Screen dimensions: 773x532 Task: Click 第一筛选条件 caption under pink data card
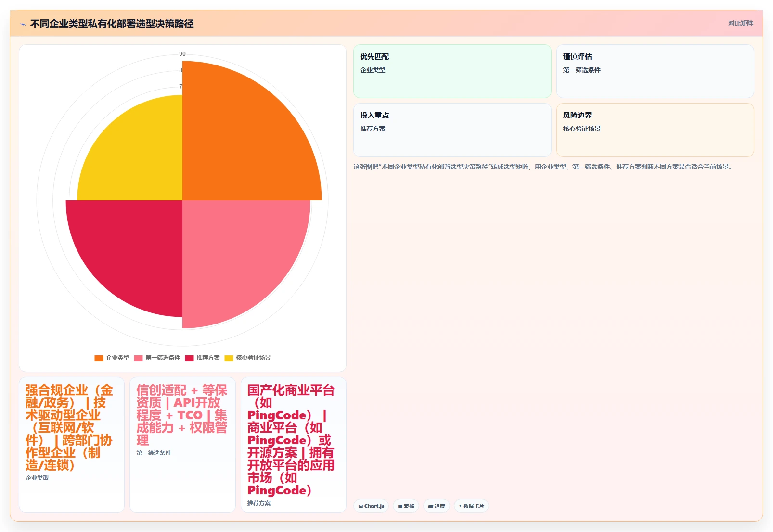coord(154,453)
